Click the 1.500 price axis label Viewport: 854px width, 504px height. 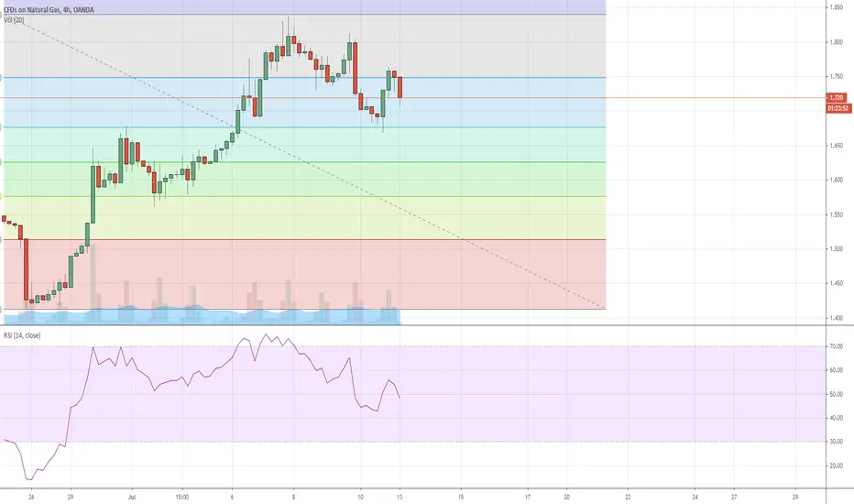[836, 249]
